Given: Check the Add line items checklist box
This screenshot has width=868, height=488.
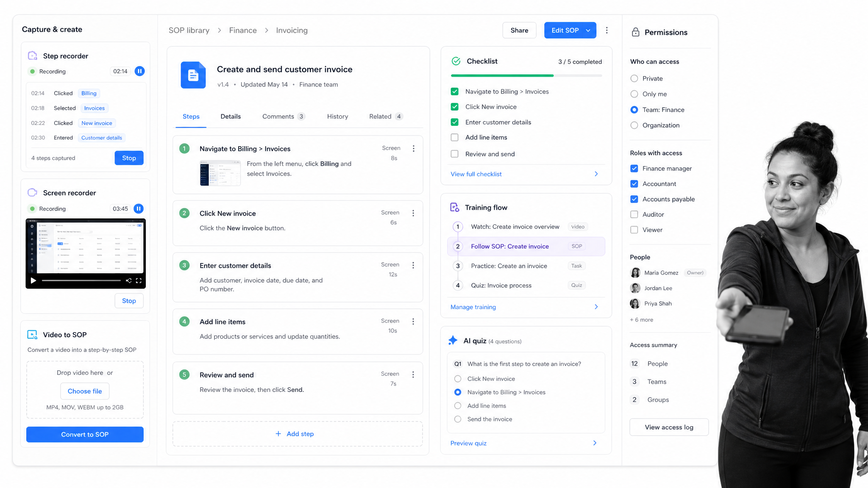Looking at the screenshot, I should pos(455,137).
